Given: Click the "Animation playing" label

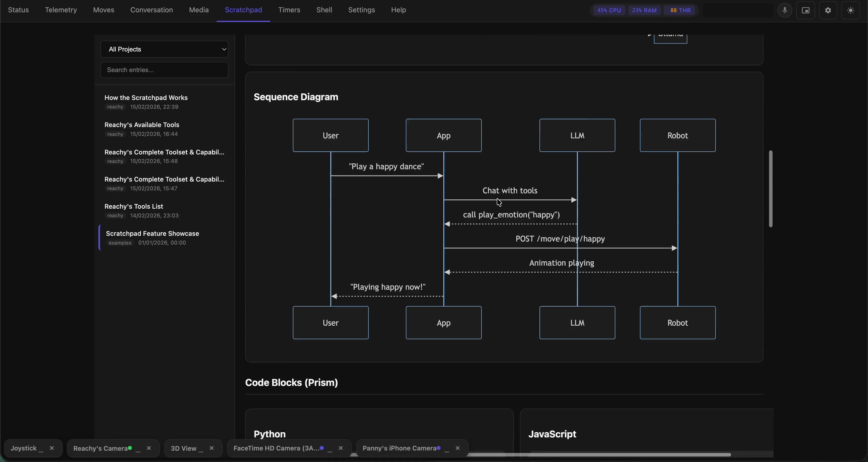Looking at the screenshot, I should (x=561, y=263).
